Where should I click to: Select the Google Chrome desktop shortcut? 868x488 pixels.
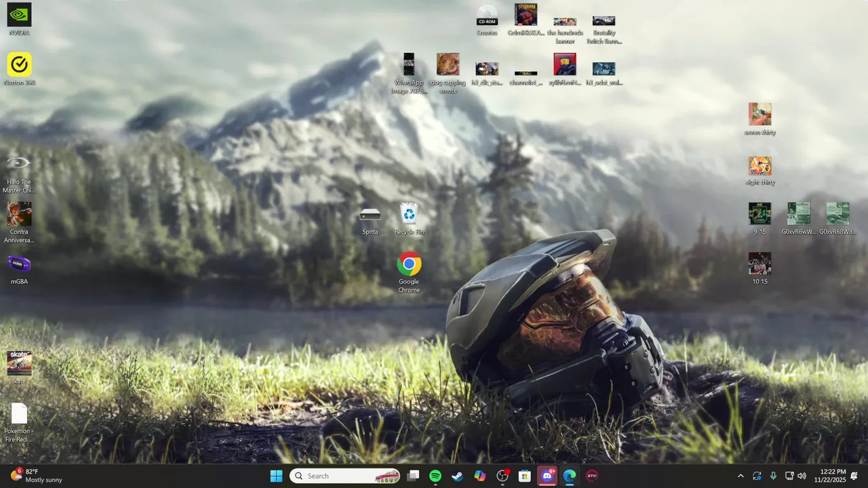pyautogui.click(x=409, y=272)
